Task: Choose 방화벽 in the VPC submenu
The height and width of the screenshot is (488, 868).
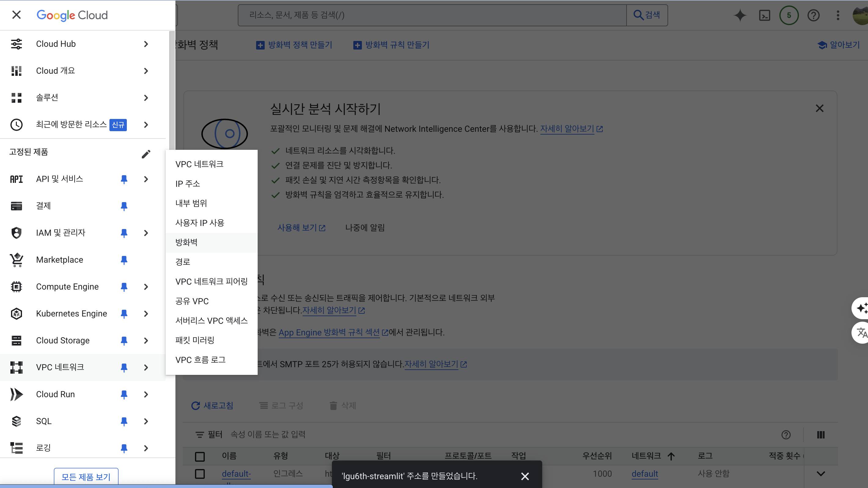Action: (x=211, y=242)
